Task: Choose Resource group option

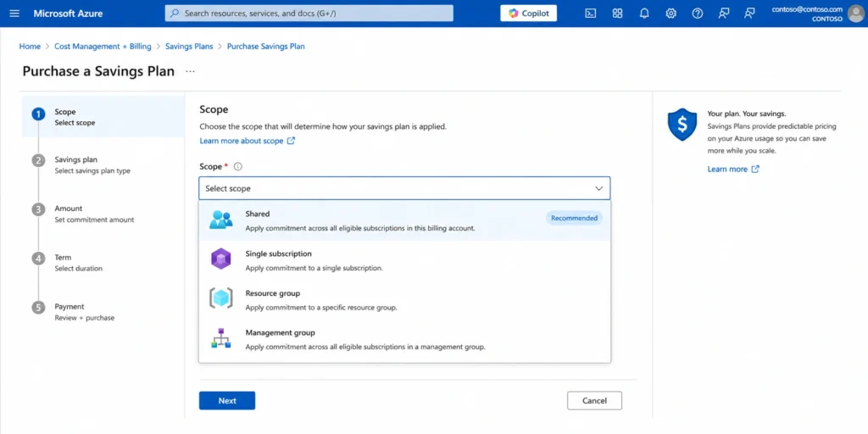Action: (404, 299)
